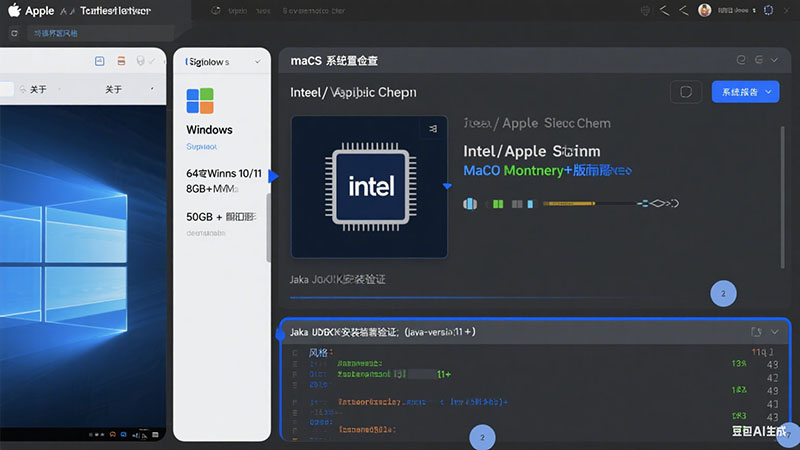Click the second header icon in the macOS check panel
The height and width of the screenshot is (450, 800).
[759, 60]
